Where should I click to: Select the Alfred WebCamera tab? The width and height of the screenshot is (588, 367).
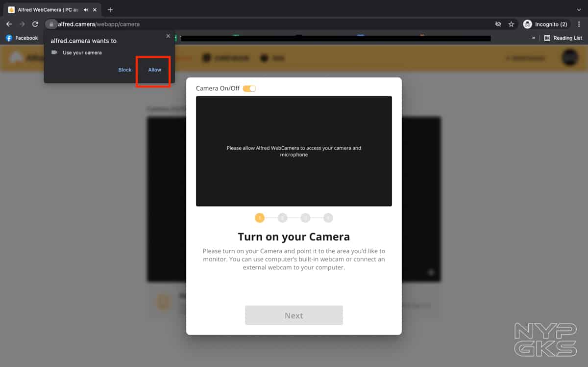pyautogui.click(x=52, y=10)
